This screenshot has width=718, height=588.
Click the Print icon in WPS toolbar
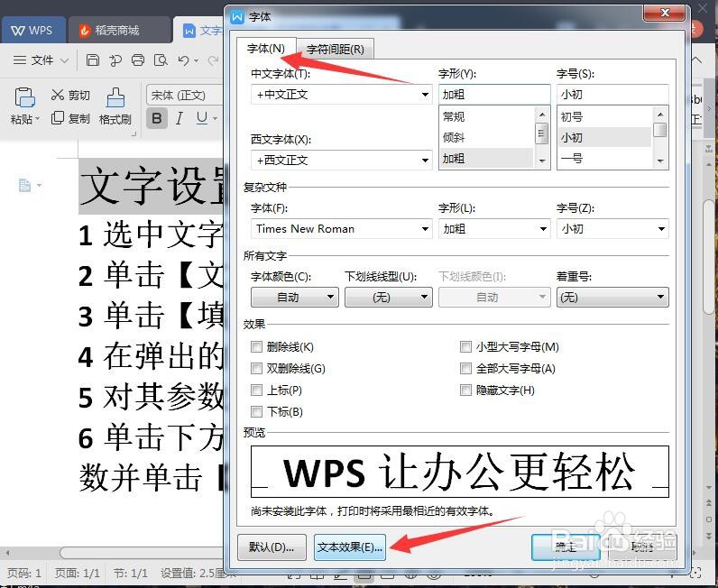(138, 60)
